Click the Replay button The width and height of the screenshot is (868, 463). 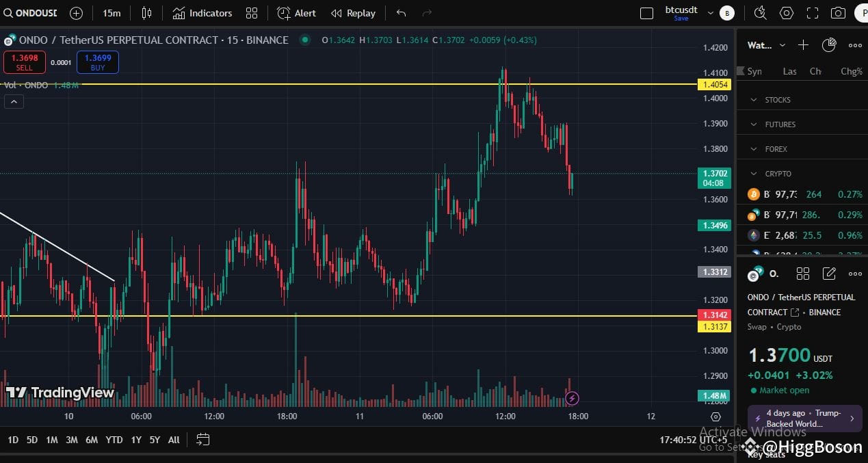point(353,12)
